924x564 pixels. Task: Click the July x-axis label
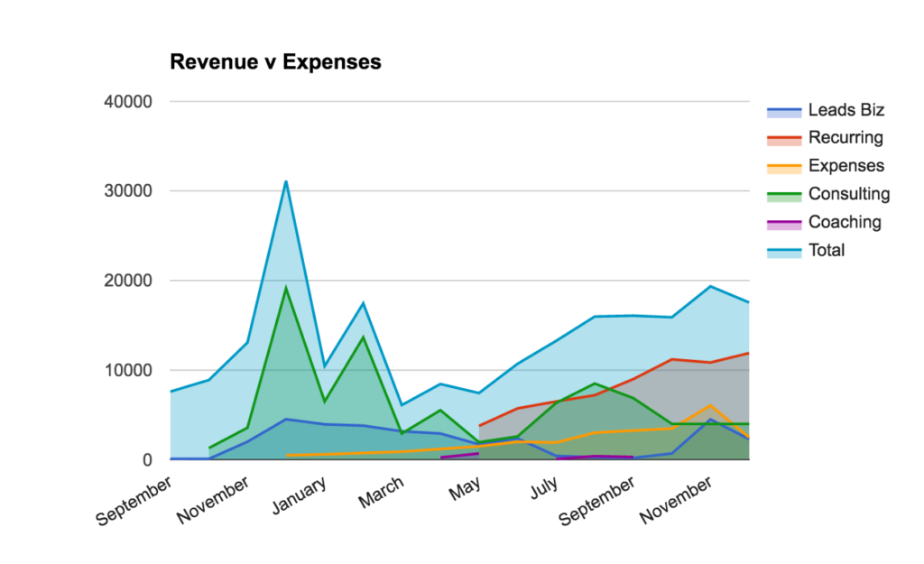click(x=544, y=488)
